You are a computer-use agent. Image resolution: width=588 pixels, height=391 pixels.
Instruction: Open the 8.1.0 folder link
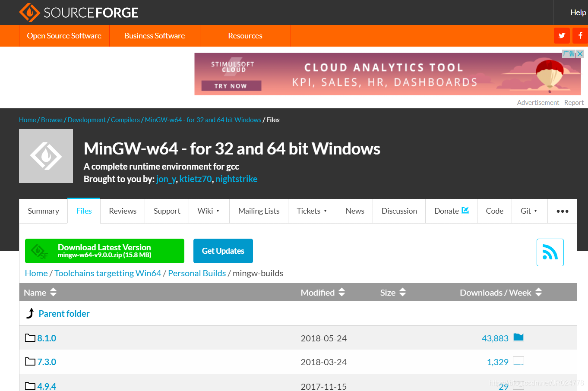[47, 338]
